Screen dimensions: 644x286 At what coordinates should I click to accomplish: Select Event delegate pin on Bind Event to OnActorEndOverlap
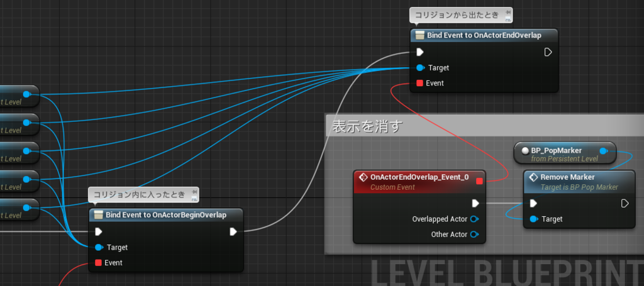point(419,84)
